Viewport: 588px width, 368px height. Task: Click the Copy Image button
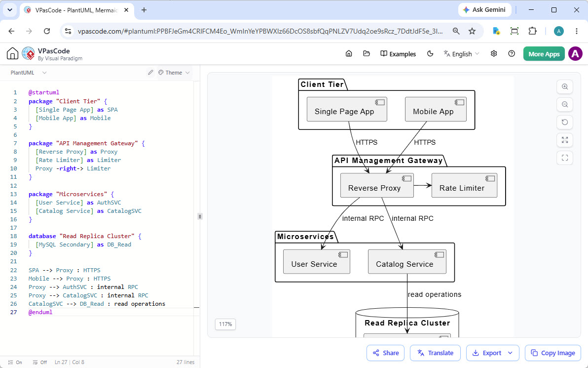(553, 353)
